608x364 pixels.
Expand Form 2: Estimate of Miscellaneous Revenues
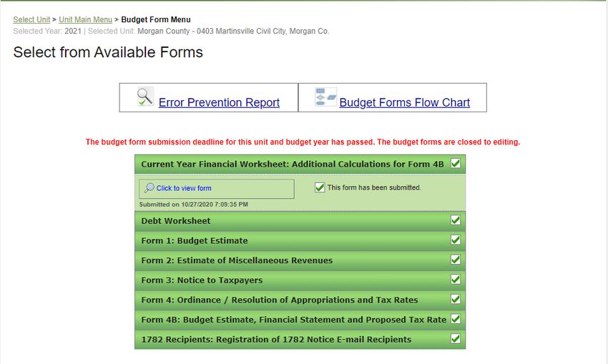coord(300,260)
